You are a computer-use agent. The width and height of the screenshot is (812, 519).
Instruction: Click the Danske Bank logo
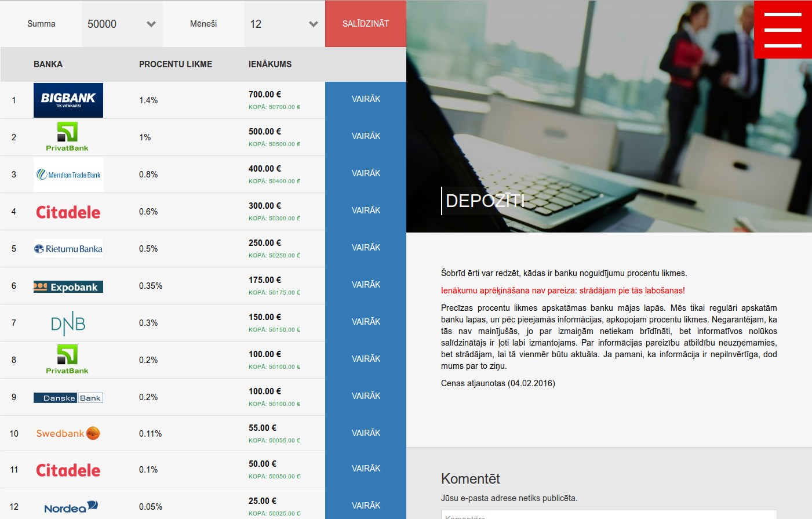click(68, 398)
